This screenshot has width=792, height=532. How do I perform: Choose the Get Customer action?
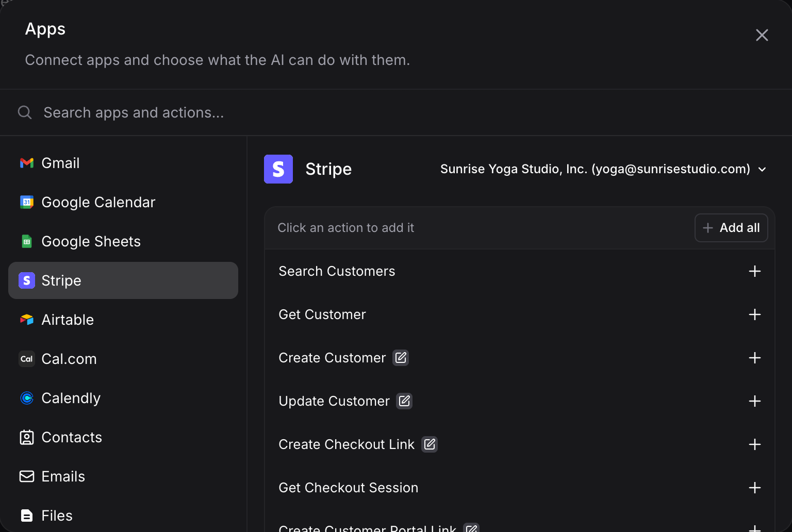click(520, 314)
